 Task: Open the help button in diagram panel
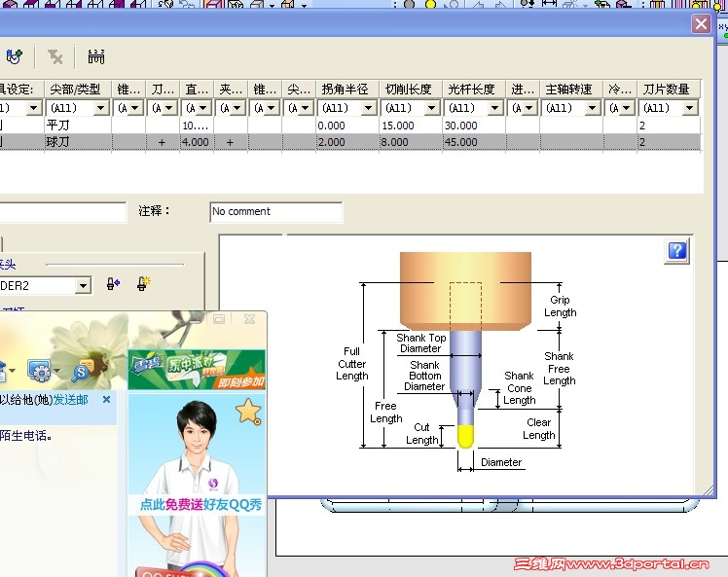[677, 251]
